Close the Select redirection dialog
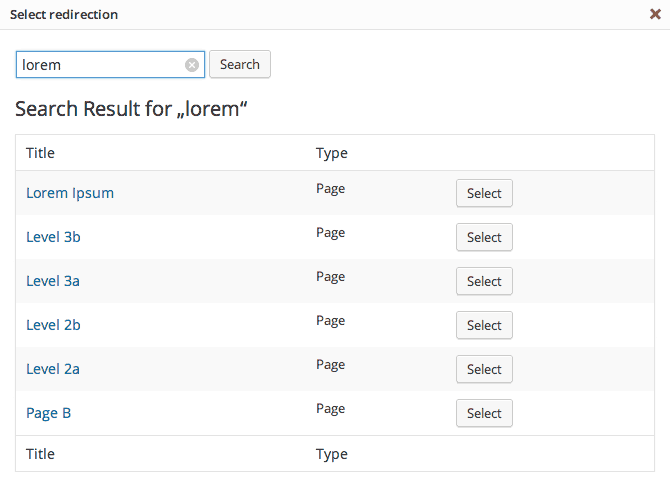 point(654,15)
